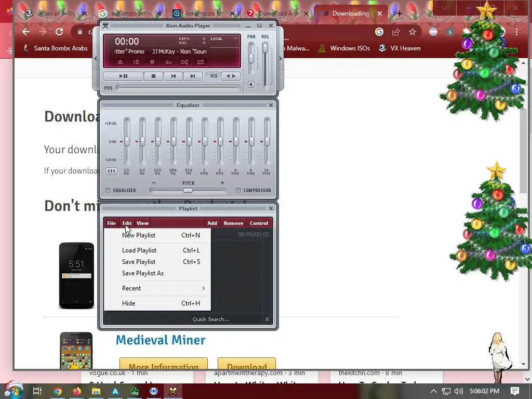Mute audio with the speaker icon
Screen dimensions: 532x399
pyautogui.click(x=251, y=84)
